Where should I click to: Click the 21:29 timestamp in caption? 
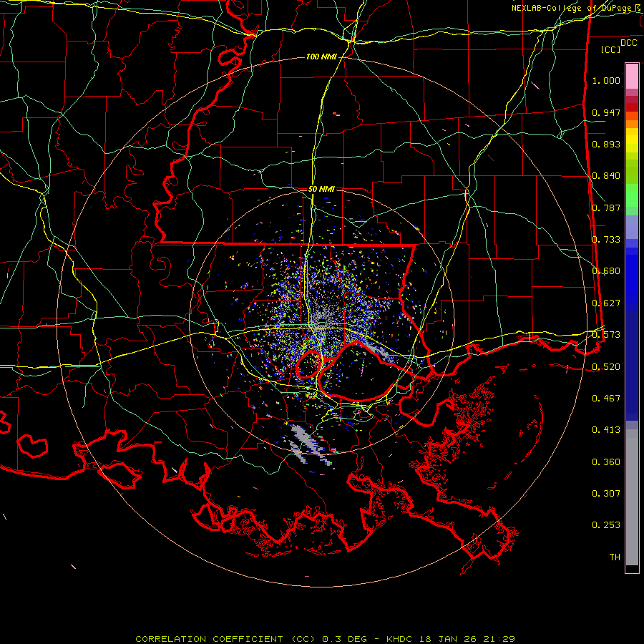pos(501,639)
